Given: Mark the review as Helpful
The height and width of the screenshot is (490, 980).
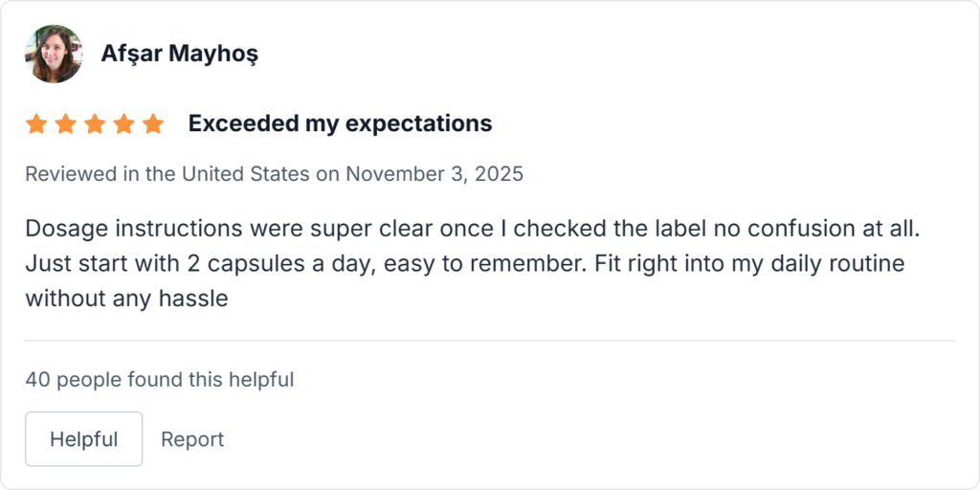Looking at the screenshot, I should pos(83,439).
